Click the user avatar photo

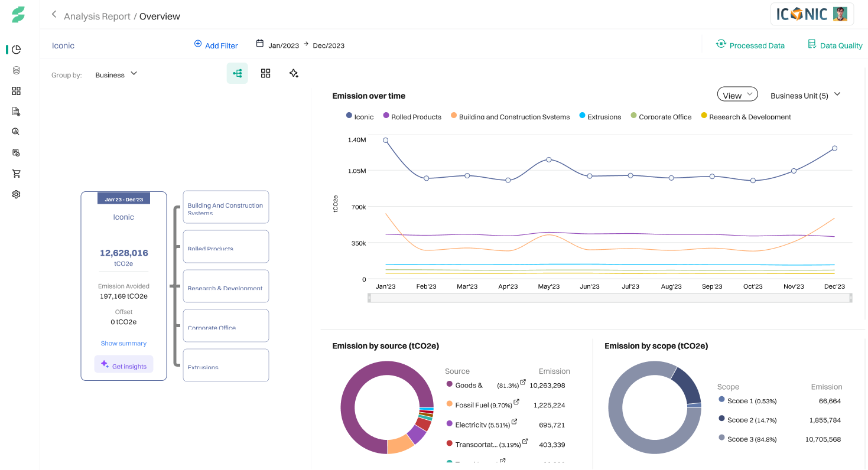840,14
